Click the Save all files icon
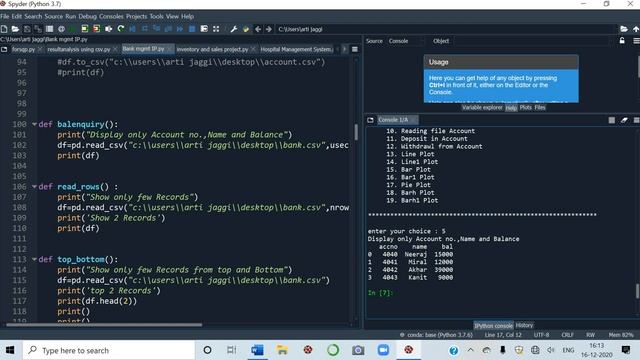Image resolution: width=640 pixels, height=360 pixels. [38, 29]
